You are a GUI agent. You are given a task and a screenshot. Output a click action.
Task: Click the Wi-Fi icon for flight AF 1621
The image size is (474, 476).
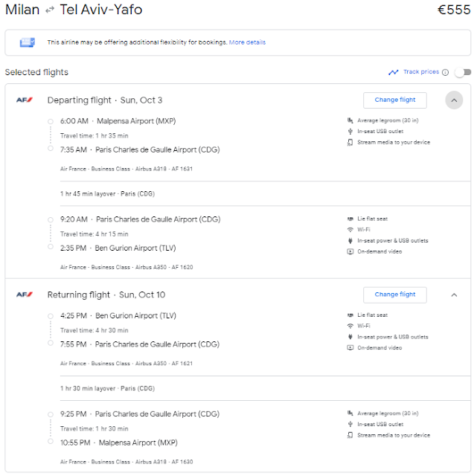point(350,326)
